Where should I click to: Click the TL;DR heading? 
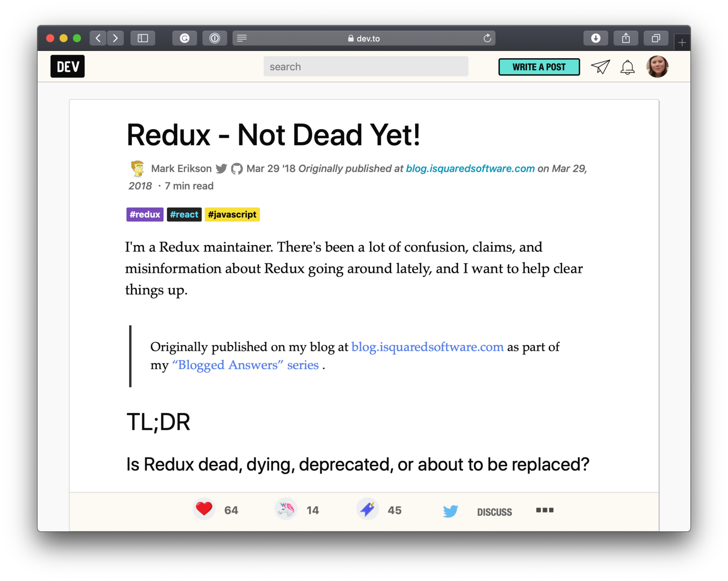click(x=158, y=422)
